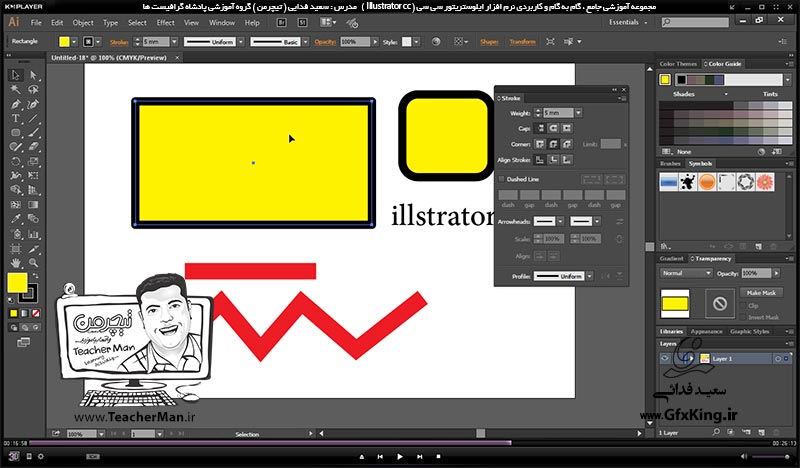Viewport: 800px width, 468px height.
Task: Pick the Paintbrush tool
Action: 33,133
